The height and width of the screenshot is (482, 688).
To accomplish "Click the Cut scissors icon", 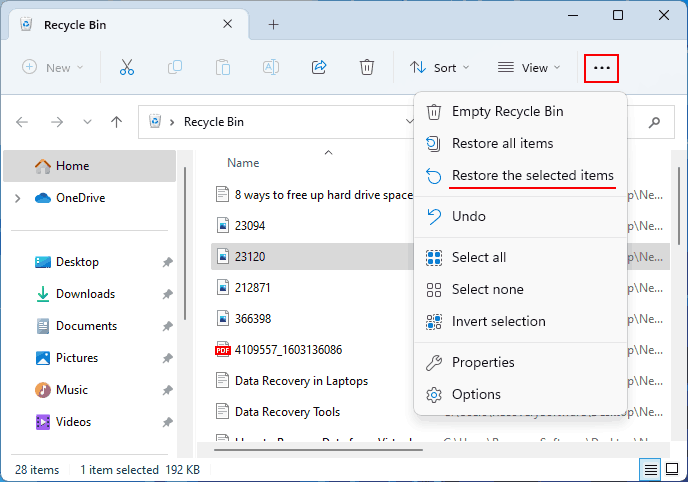I will tap(126, 68).
